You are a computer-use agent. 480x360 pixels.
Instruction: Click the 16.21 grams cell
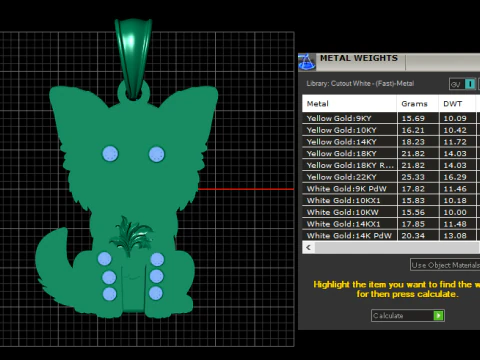[x=418, y=130]
